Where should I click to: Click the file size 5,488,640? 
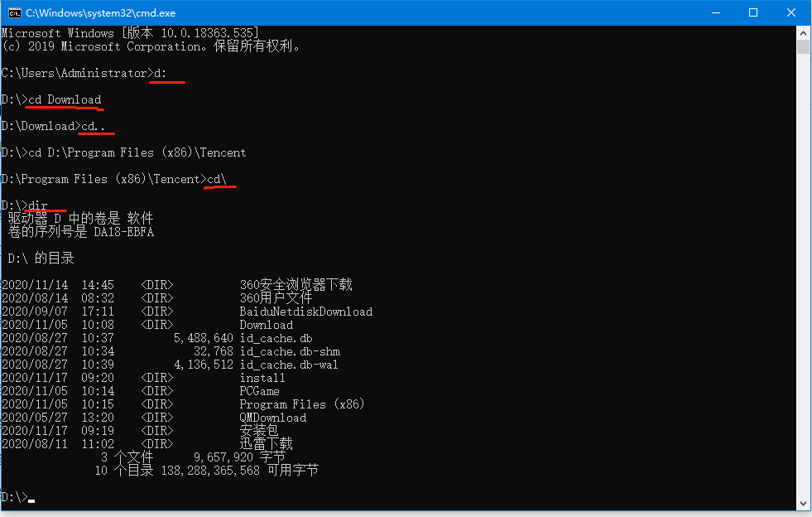click(204, 338)
